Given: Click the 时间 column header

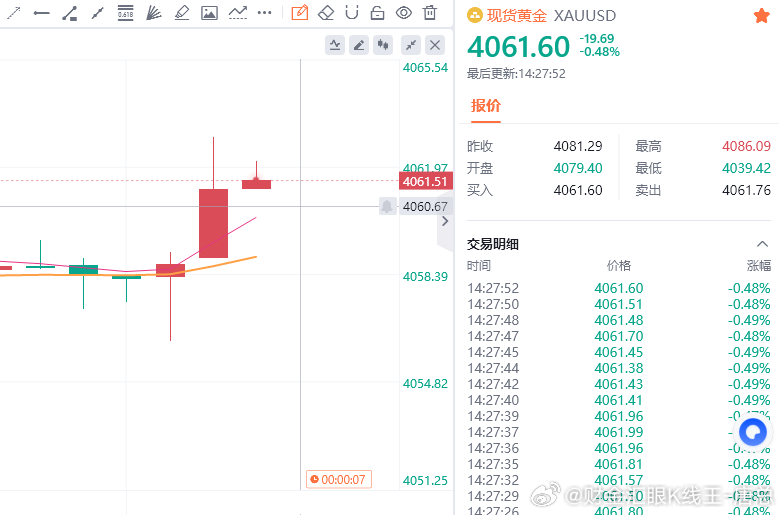Looking at the screenshot, I should (479, 266).
